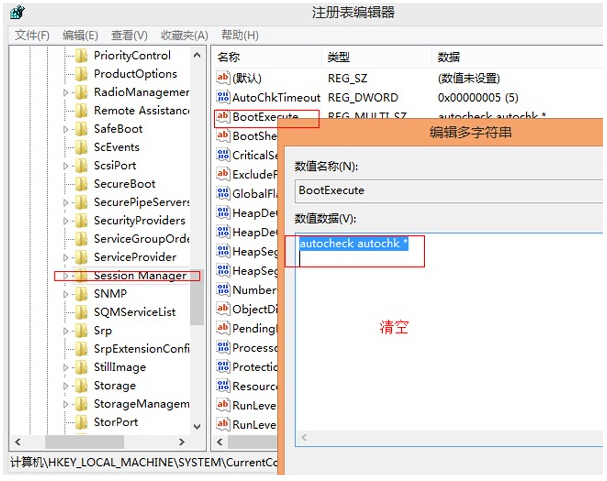Click the Number DWORD value icon
The image size is (607, 481).
pyautogui.click(x=223, y=289)
